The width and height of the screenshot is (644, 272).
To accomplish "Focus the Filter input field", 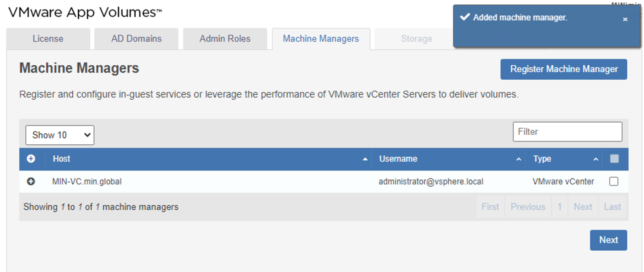I will (567, 132).
